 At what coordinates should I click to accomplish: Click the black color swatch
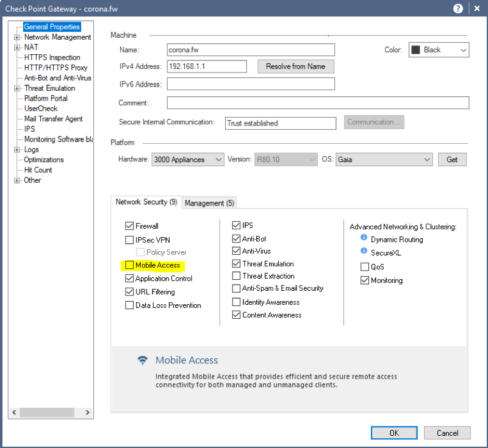415,50
